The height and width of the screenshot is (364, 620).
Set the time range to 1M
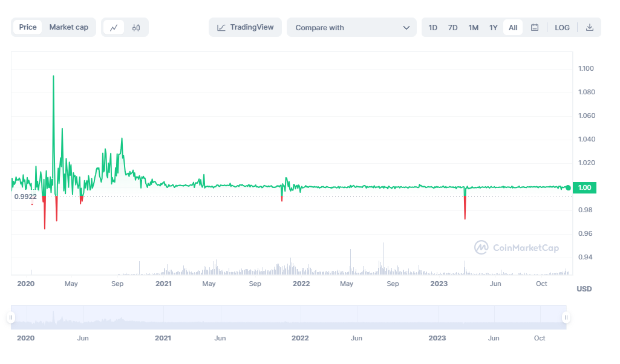point(473,27)
